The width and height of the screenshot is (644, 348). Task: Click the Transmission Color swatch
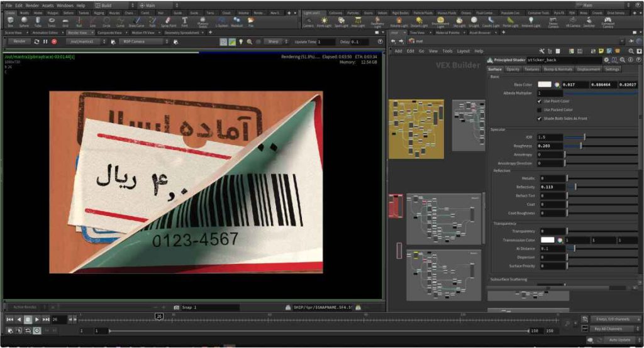547,240
